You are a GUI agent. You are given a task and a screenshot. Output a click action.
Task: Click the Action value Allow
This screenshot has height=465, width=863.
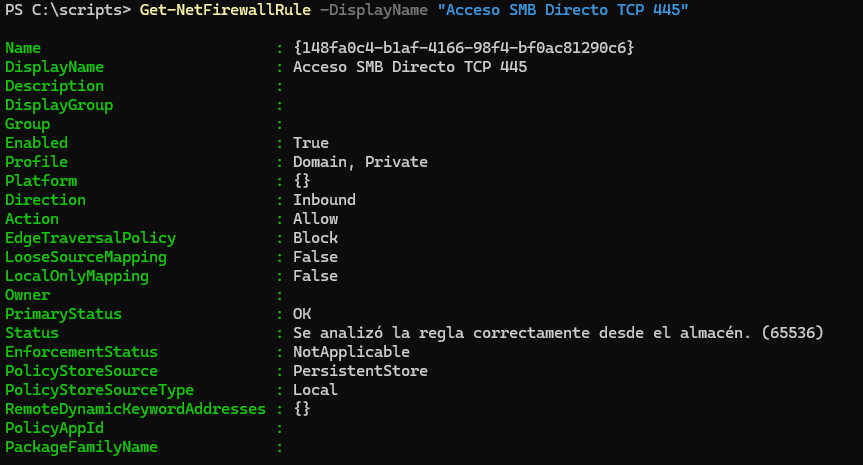(315, 219)
